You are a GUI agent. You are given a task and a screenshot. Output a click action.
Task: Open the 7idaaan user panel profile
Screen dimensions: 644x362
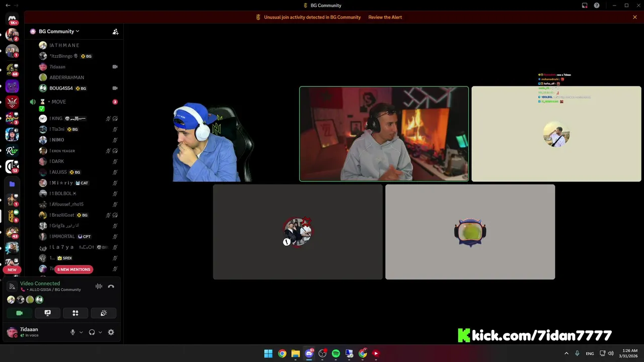click(x=35, y=332)
